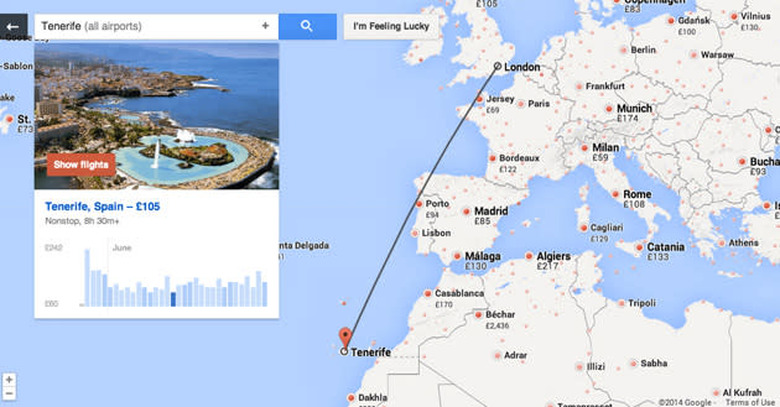
Task: Open the Tenerife, Spain – £105 link
Action: [103, 206]
